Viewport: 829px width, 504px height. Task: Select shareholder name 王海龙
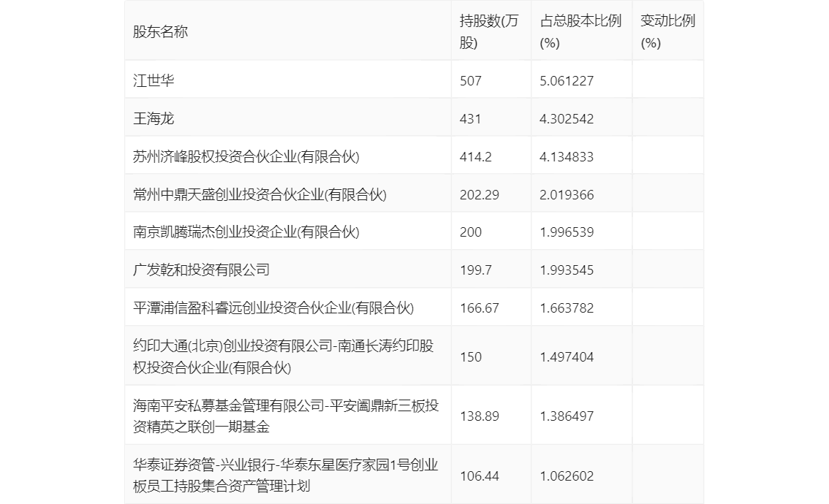click(x=154, y=118)
